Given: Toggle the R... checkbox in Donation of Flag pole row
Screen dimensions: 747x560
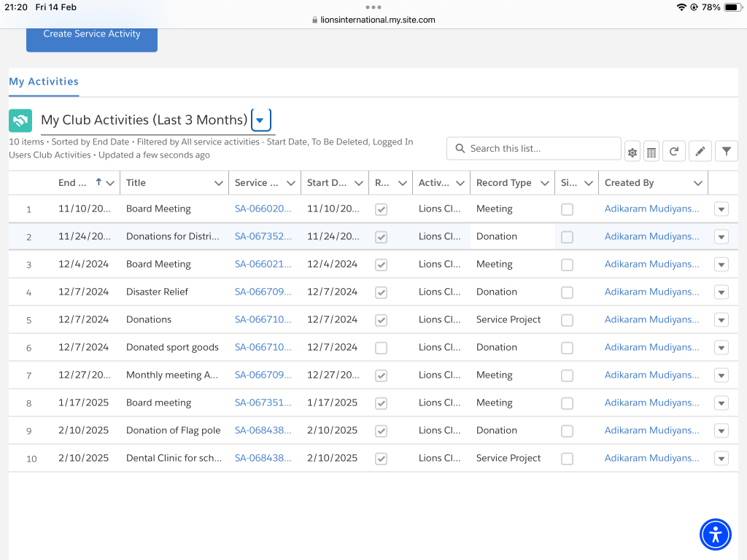Looking at the screenshot, I should pyautogui.click(x=381, y=431).
